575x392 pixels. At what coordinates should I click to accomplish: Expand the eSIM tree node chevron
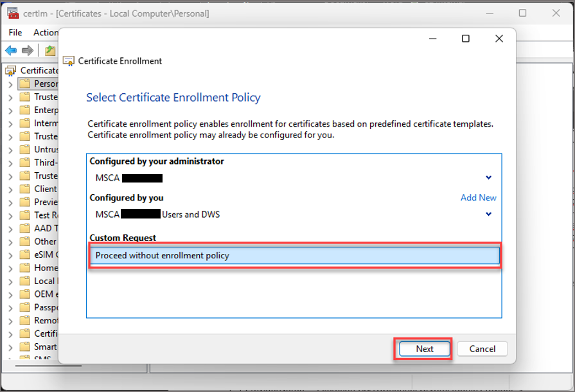tap(10, 255)
